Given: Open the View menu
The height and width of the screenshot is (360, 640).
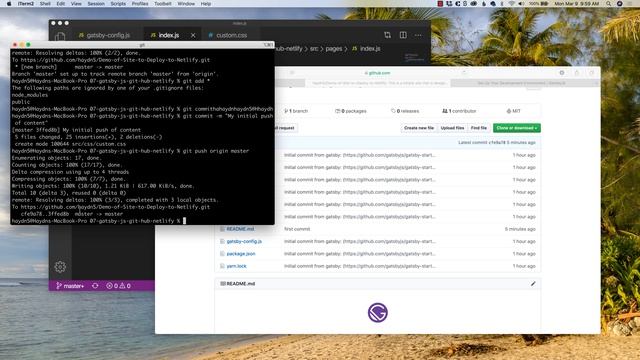Looking at the screenshot, I should pyautogui.click(x=76, y=4).
